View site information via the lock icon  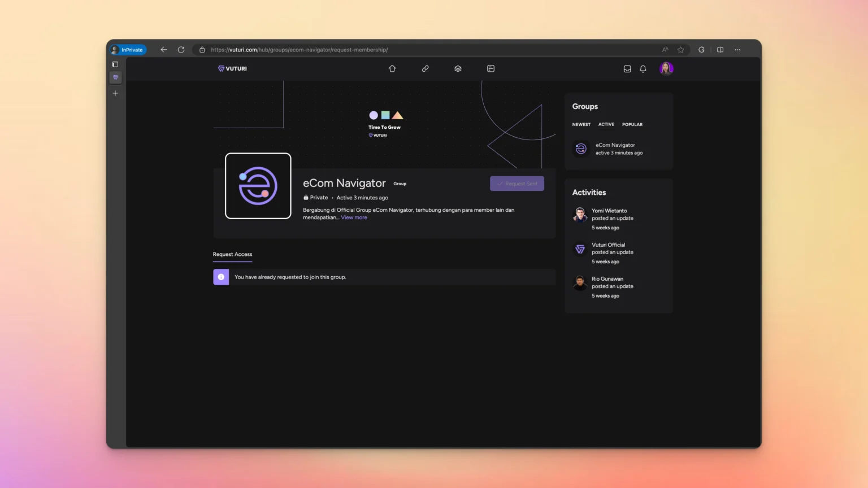202,50
